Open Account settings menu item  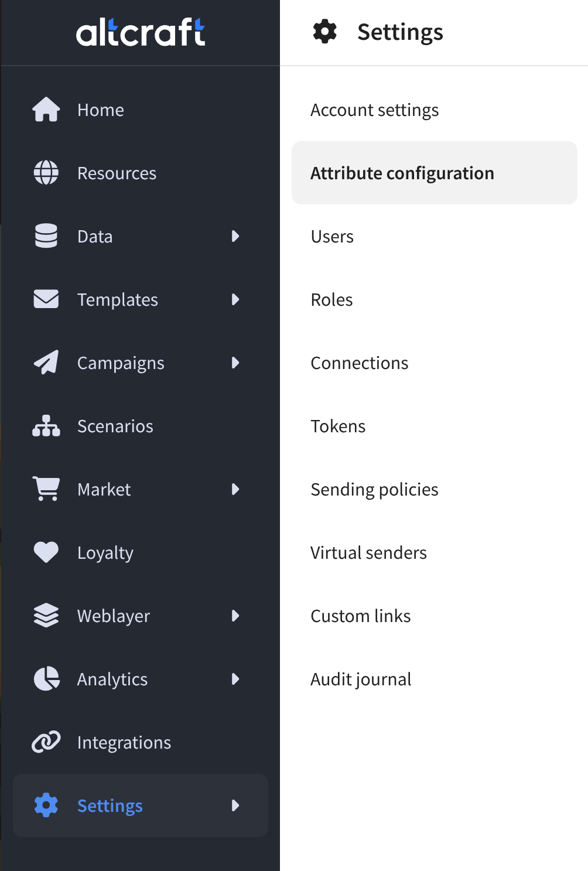click(374, 110)
